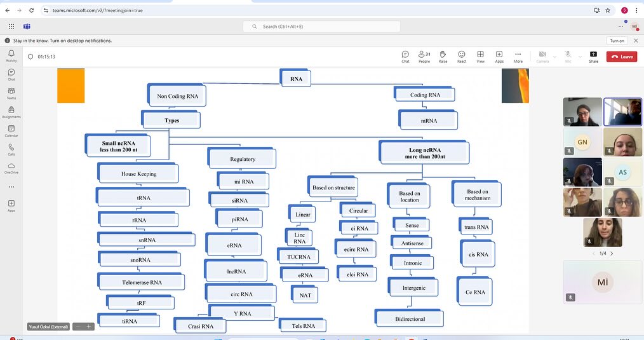Switch to the Activity tab in sidebar

point(11,56)
